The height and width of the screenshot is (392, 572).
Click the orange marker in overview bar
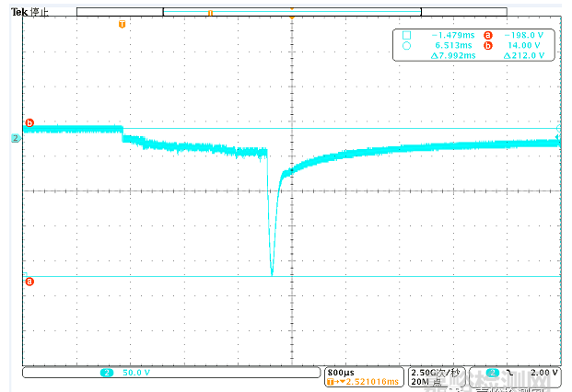pyautogui.click(x=210, y=13)
